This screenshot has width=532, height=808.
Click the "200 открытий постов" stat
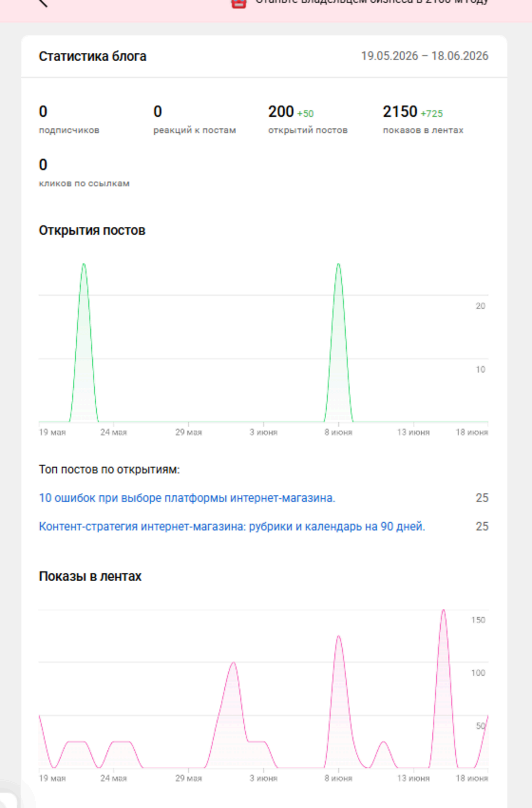308,119
